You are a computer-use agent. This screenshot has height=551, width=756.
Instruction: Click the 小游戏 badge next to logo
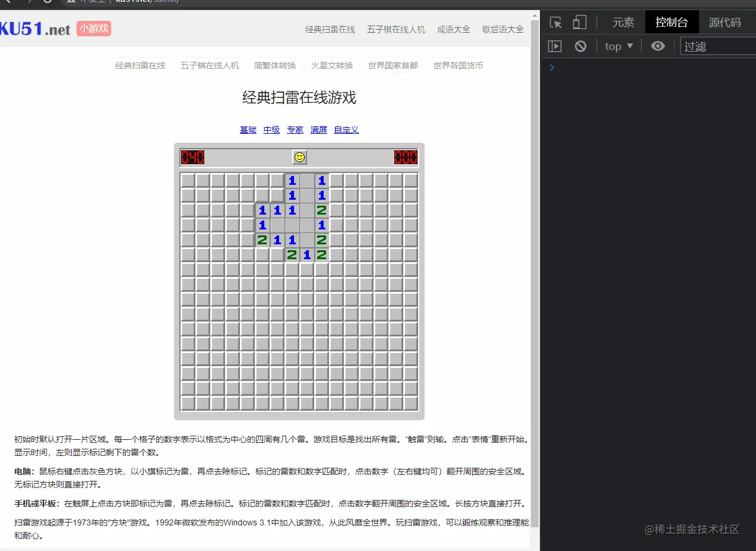pos(94,28)
